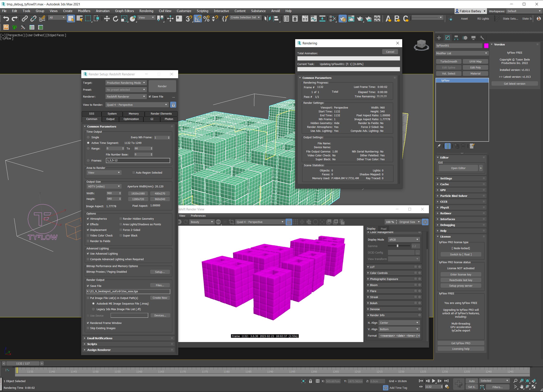Choose the Select and Move tool
The height and width of the screenshot is (392, 543).
tap(107, 19)
